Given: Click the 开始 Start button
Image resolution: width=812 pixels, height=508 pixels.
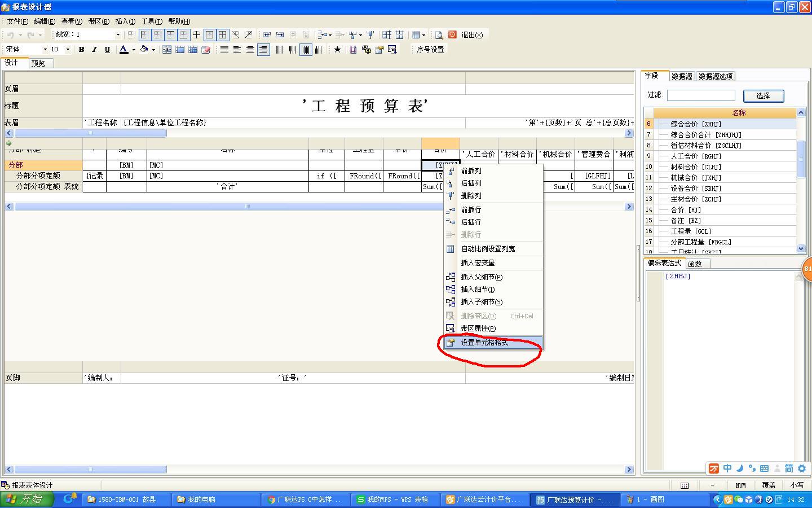Looking at the screenshot, I should pos(27,499).
